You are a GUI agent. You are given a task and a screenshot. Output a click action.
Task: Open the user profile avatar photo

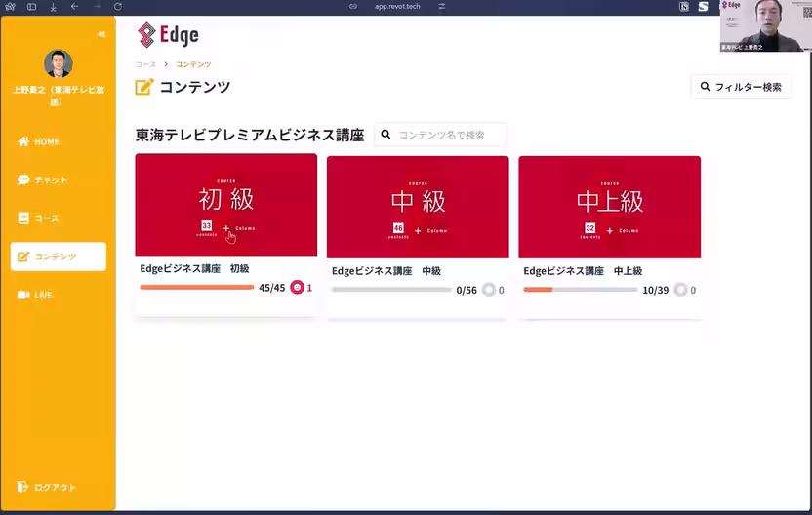click(58, 63)
